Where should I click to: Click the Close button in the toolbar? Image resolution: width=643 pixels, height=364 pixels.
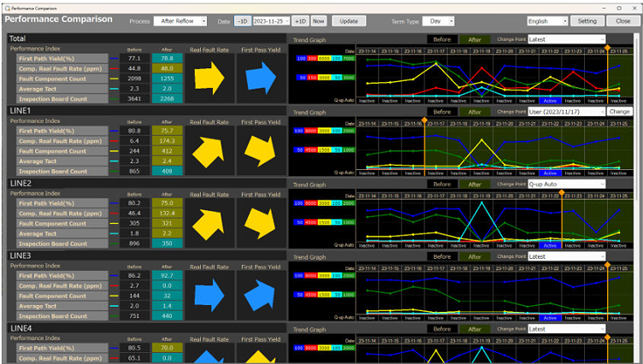click(622, 21)
